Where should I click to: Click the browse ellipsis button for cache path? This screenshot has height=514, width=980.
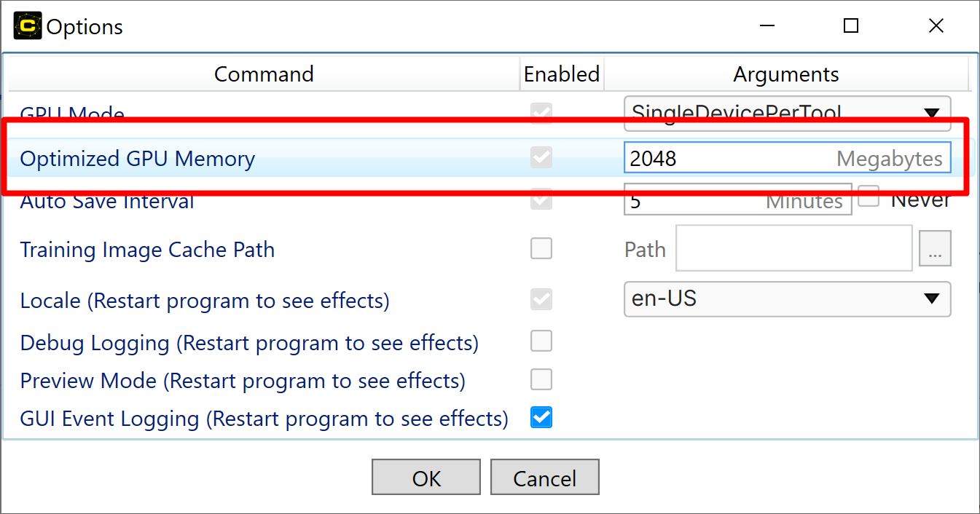coord(935,250)
